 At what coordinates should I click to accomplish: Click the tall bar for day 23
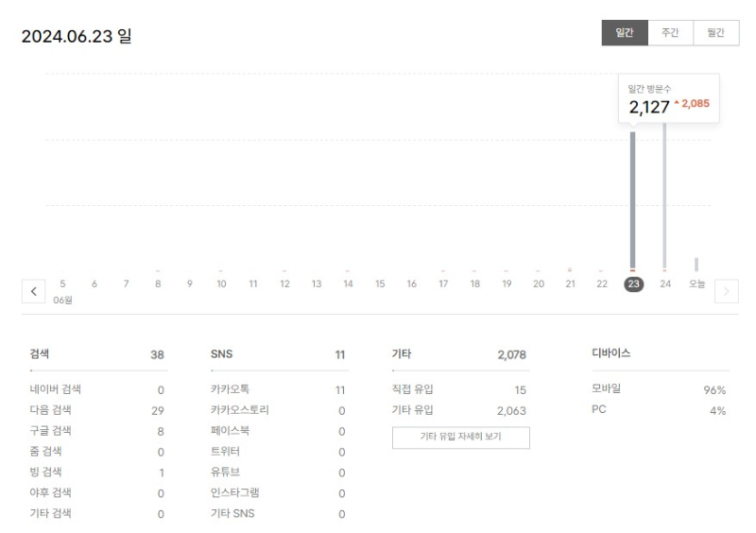pos(632,200)
